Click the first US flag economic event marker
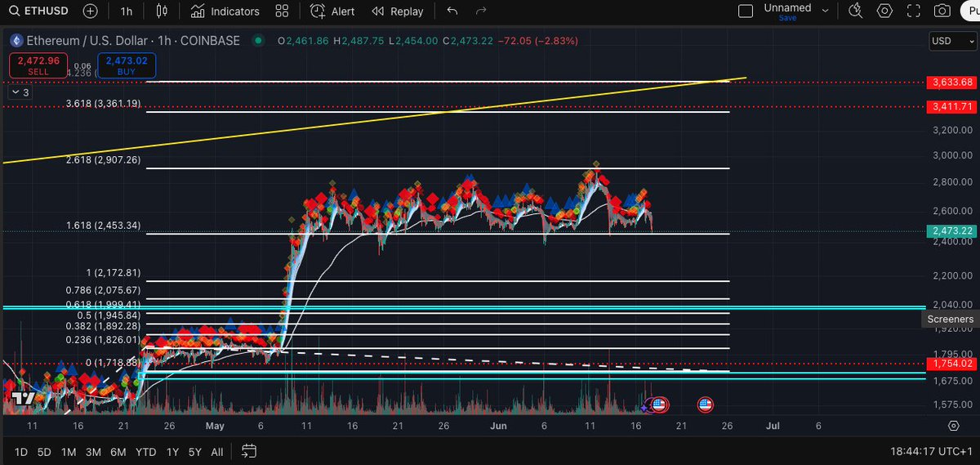Screen dimensions: 980x465 tap(659, 404)
